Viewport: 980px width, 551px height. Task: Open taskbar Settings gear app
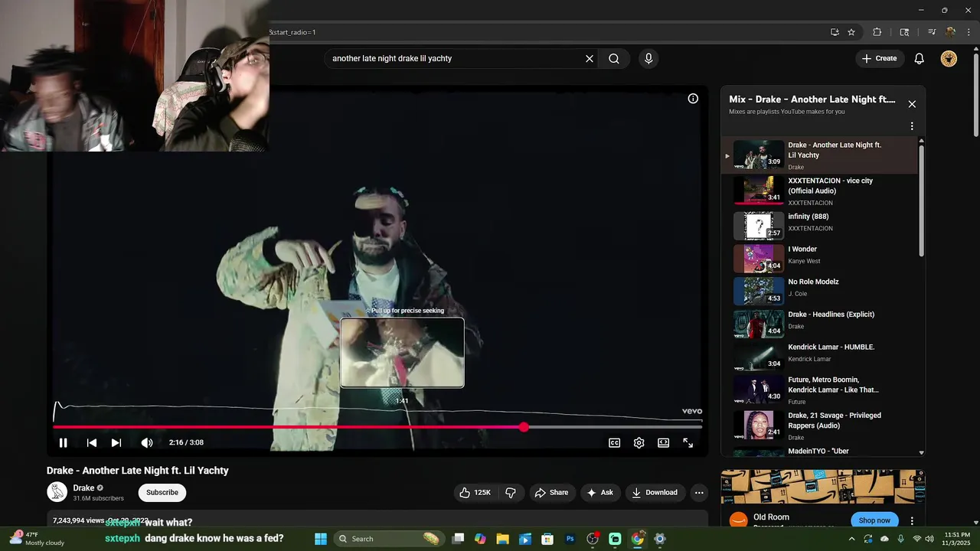660,539
